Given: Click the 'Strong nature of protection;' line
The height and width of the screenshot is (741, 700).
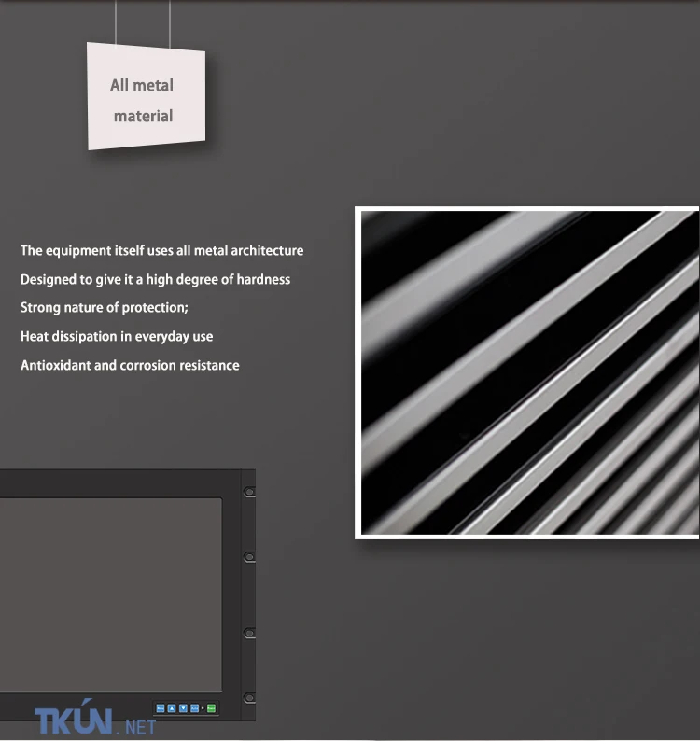Looking at the screenshot, I should [104, 308].
